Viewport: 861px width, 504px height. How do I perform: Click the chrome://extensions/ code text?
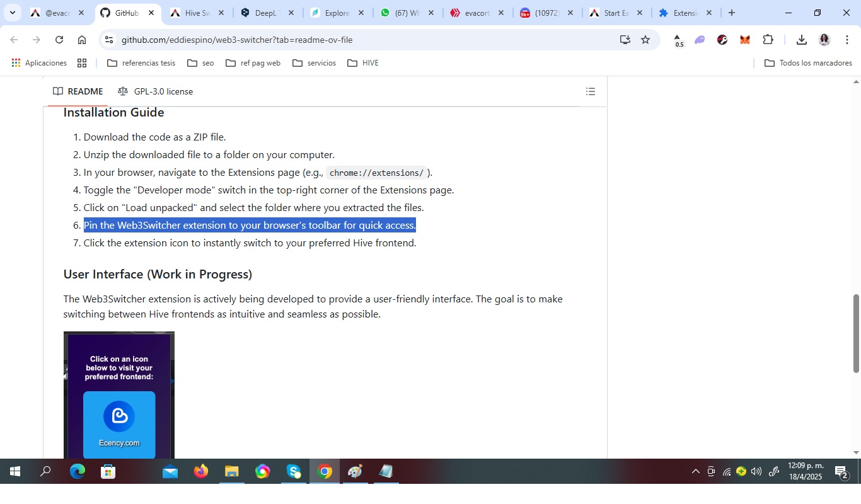377,173
